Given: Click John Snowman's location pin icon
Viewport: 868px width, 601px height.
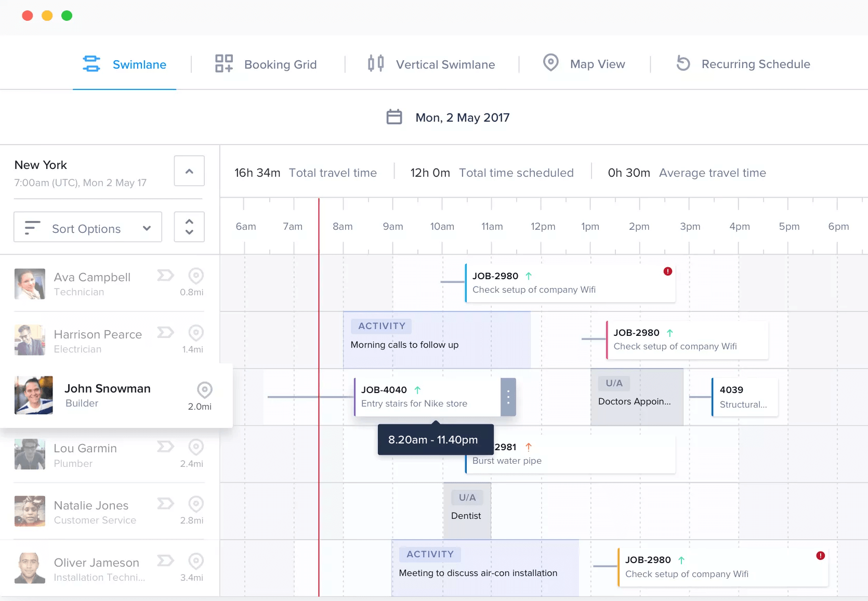Looking at the screenshot, I should point(205,390).
